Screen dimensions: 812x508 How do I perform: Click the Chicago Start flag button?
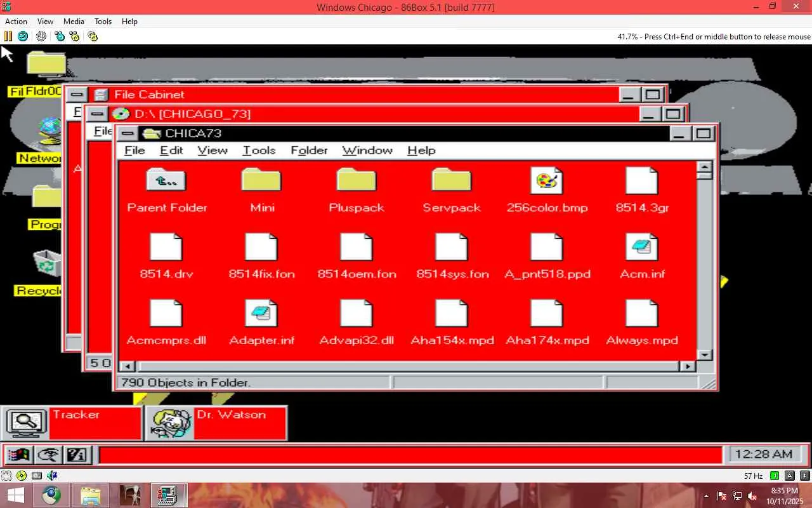point(19,455)
